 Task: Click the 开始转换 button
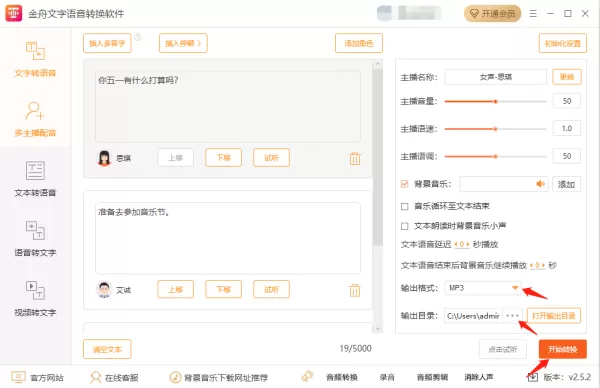click(562, 349)
